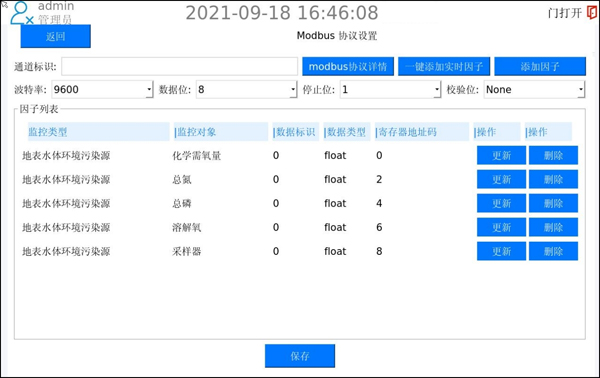Update the 总氮 row
The height and width of the screenshot is (378, 600).
click(x=501, y=179)
